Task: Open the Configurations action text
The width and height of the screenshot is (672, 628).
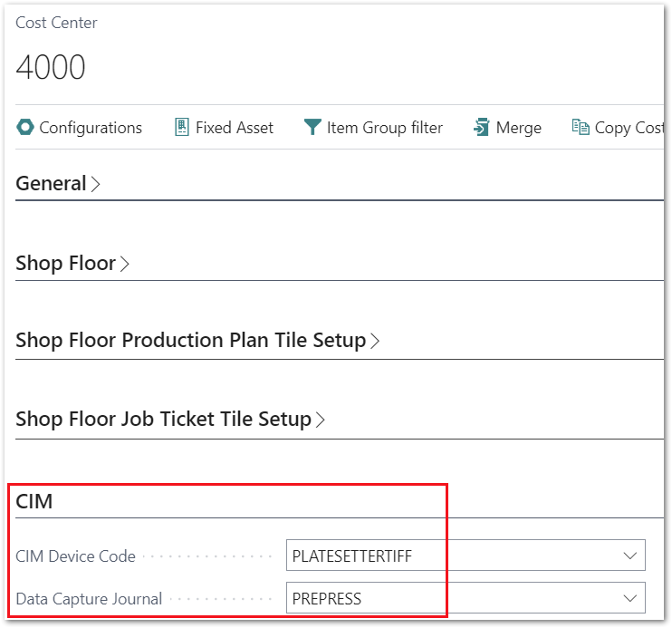Action: coord(91,128)
